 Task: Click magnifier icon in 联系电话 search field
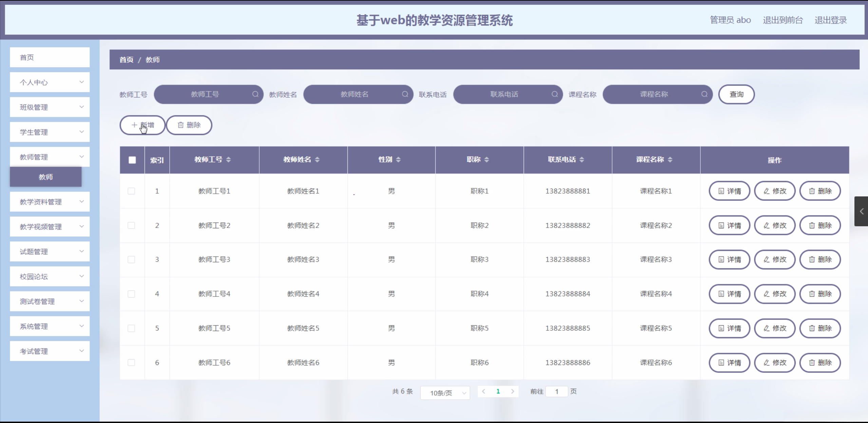554,94
